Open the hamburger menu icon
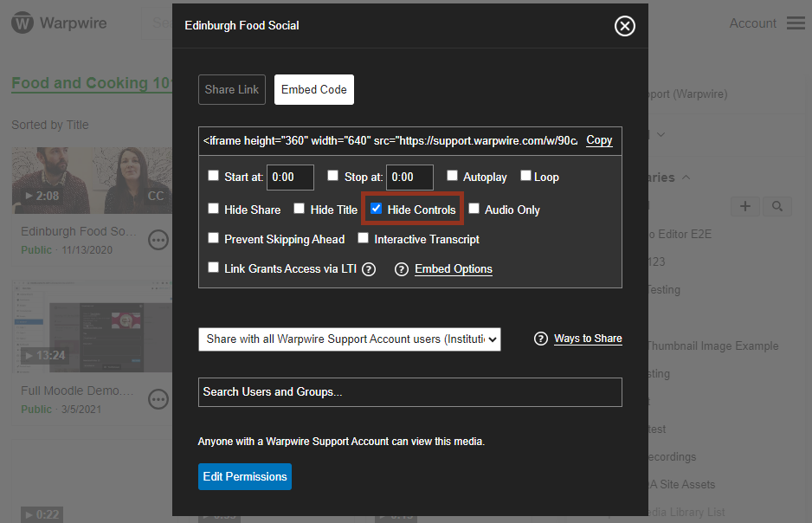This screenshot has height=523, width=812. [796, 23]
